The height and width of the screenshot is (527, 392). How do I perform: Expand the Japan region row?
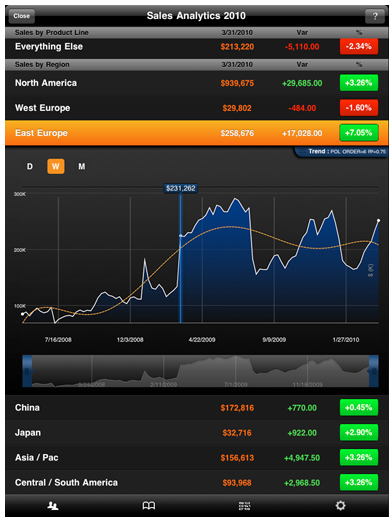point(197,433)
